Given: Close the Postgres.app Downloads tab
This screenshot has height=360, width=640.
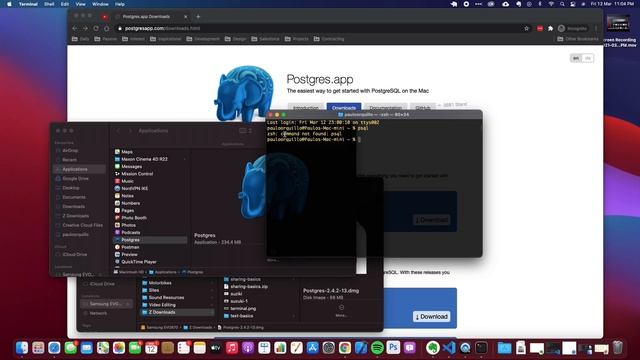Looking at the screenshot, I should [185, 17].
